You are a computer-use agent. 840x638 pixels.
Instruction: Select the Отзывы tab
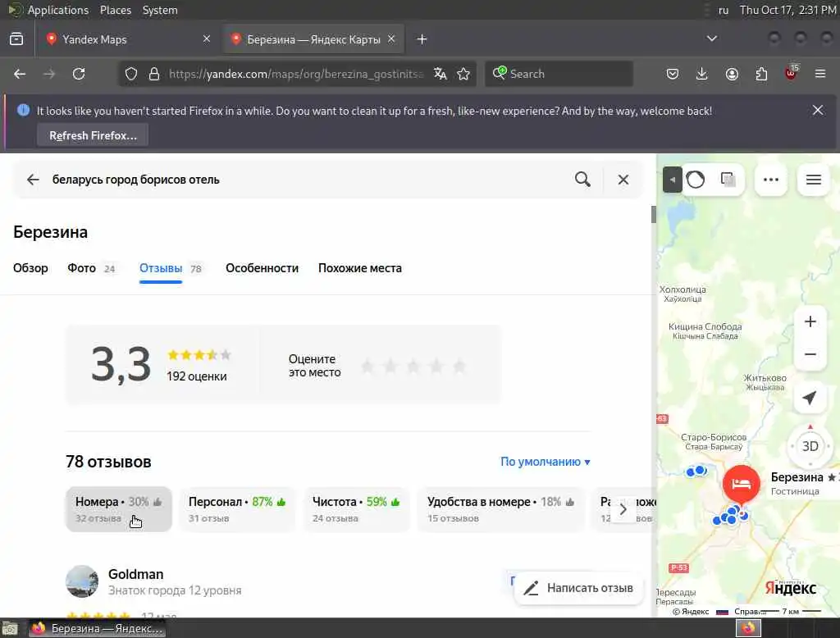click(171, 268)
